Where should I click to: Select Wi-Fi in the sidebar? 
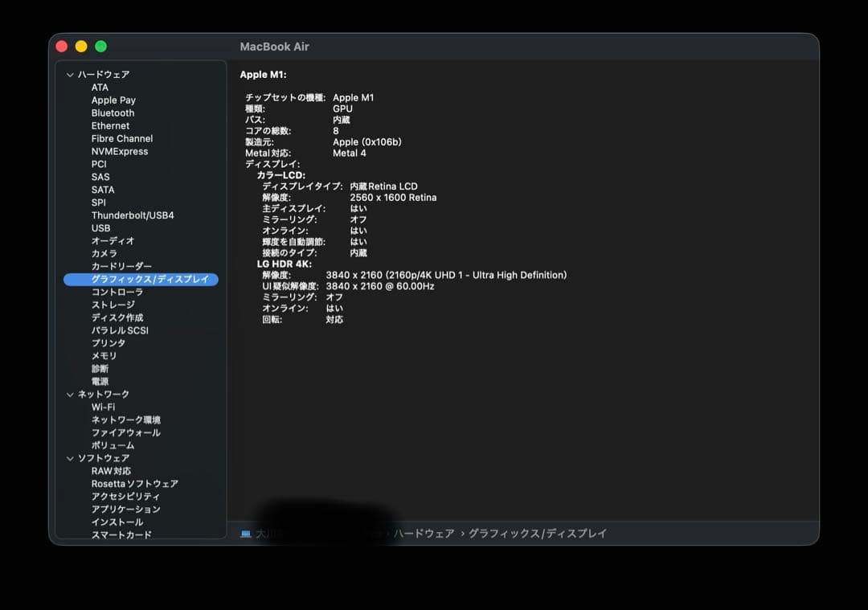[x=103, y=407]
